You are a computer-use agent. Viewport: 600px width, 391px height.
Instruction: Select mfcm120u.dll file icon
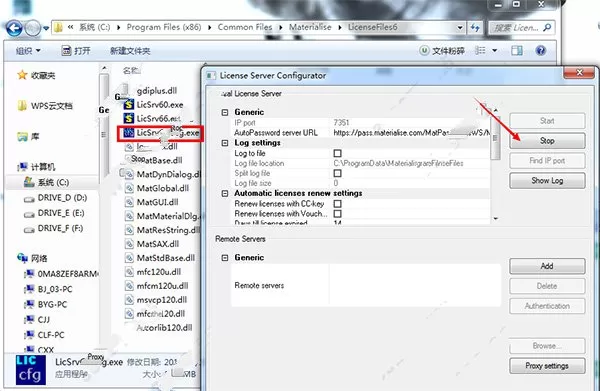129,286
